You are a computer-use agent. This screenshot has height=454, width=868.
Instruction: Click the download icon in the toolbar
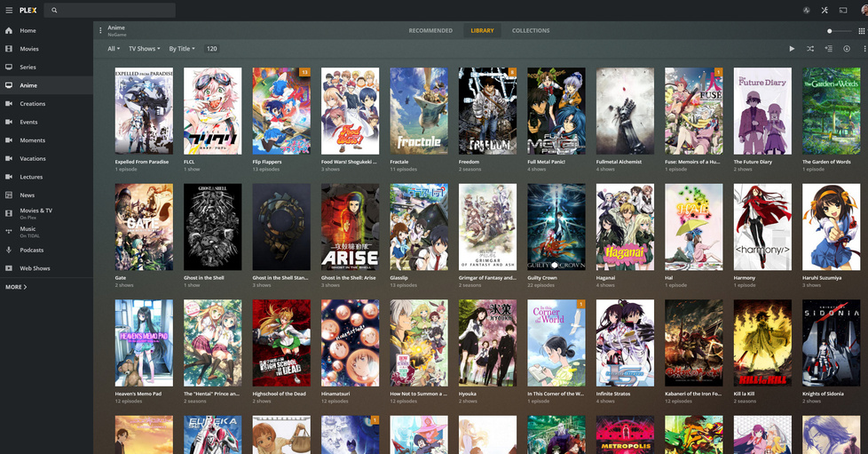[847, 49]
